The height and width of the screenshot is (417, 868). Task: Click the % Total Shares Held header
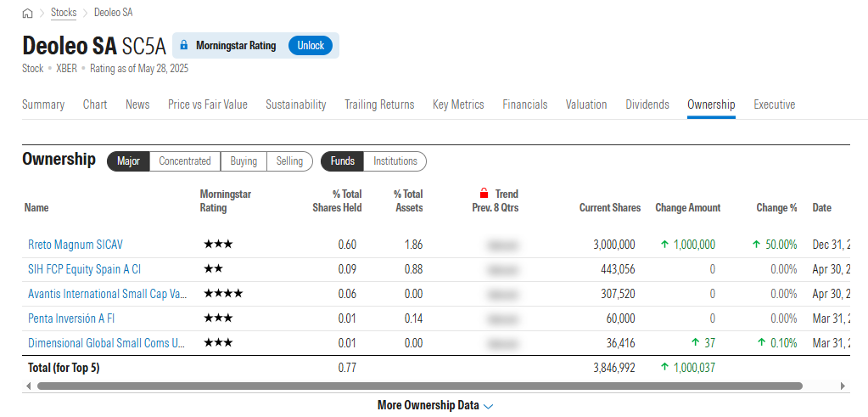337,201
